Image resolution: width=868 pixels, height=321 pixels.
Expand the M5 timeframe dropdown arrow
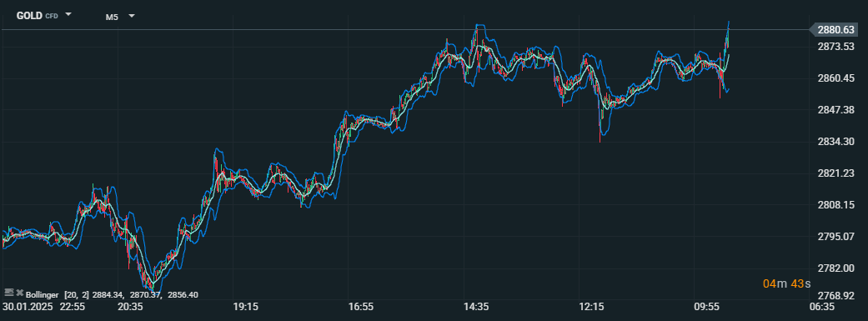coord(132,16)
